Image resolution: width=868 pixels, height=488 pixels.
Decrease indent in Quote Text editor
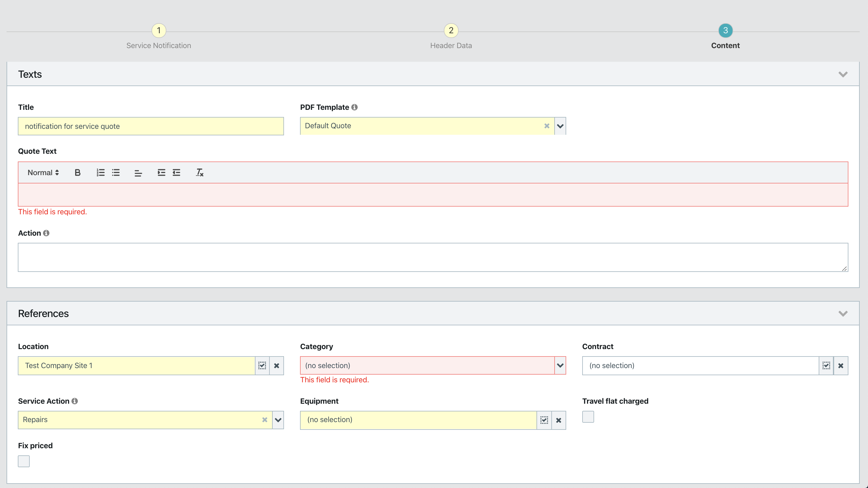(x=176, y=173)
